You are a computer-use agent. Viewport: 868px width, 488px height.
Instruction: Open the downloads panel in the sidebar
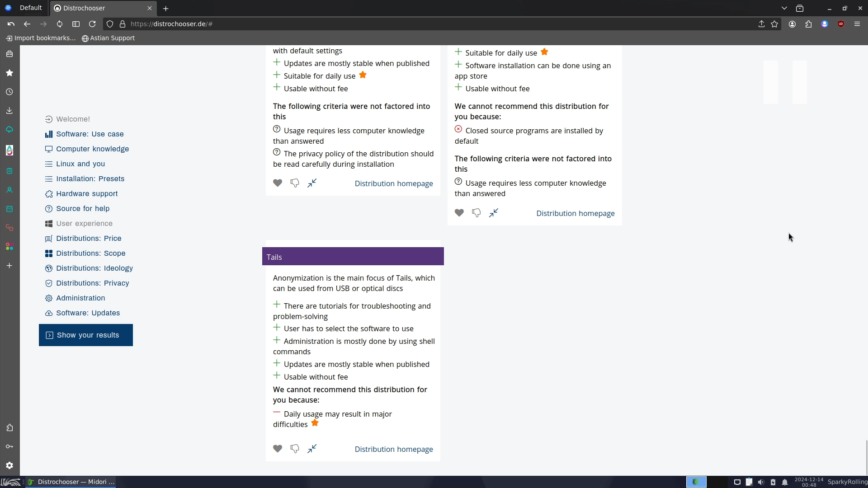9,111
